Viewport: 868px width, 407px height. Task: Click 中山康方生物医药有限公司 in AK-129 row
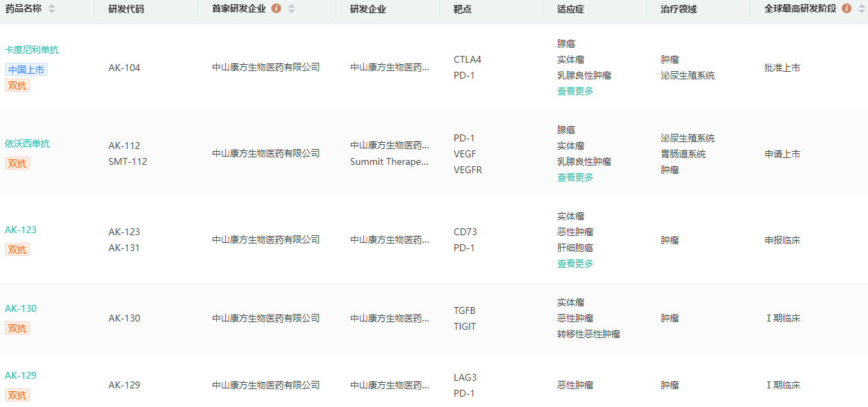tap(266, 385)
